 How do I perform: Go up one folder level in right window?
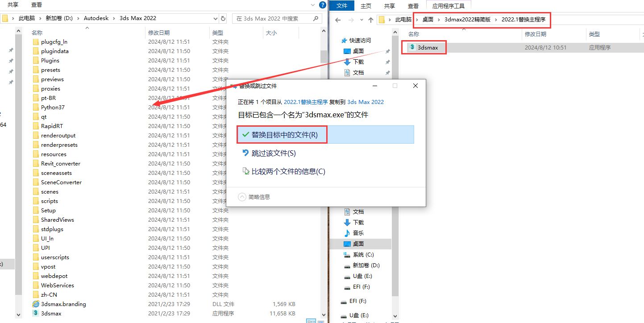371,20
